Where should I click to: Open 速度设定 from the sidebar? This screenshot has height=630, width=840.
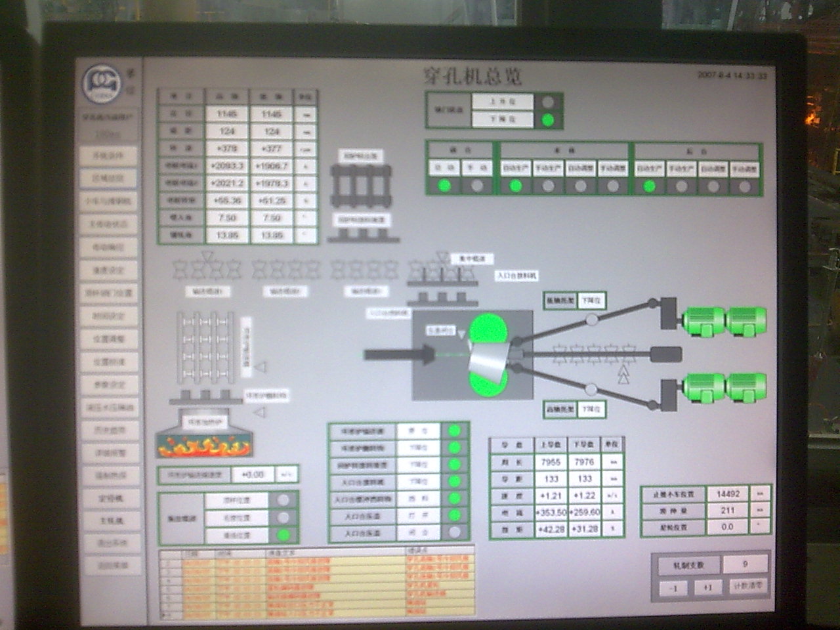click(x=109, y=270)
